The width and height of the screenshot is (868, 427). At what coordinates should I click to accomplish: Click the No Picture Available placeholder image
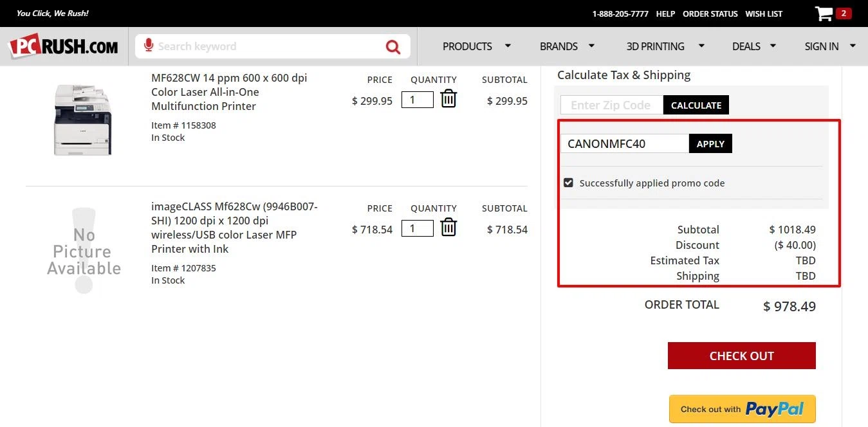click(84, 251)
